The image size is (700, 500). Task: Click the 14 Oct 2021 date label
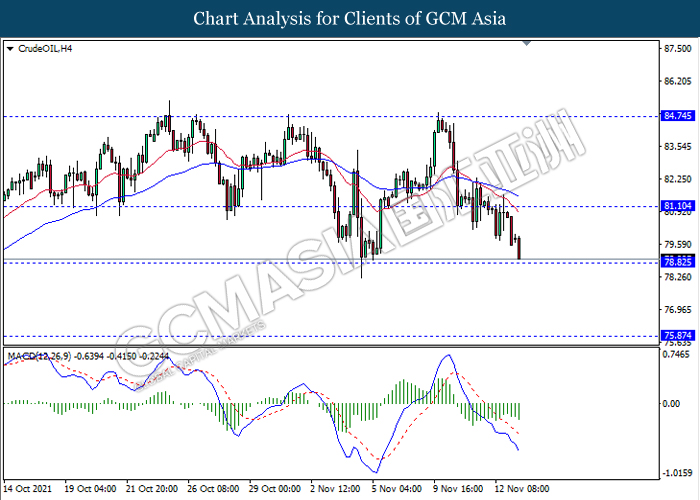(28, 489)
